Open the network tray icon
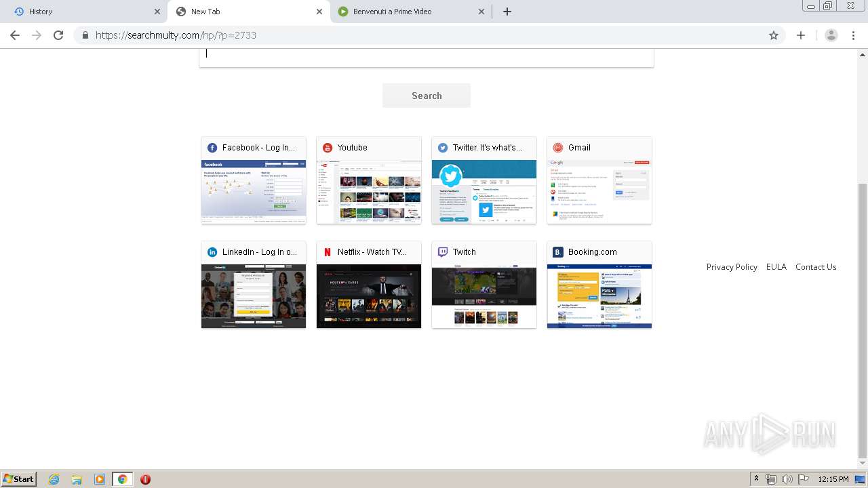 tap(771, 479)
